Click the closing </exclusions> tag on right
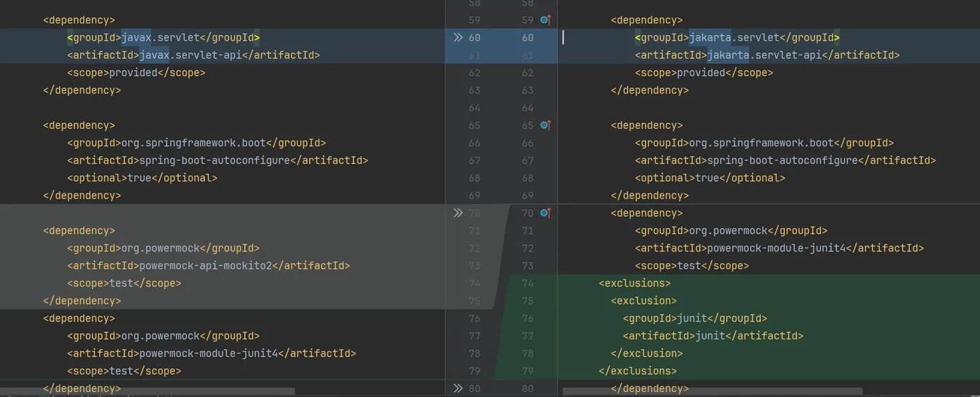980x397 pixels. pos(637,370)
